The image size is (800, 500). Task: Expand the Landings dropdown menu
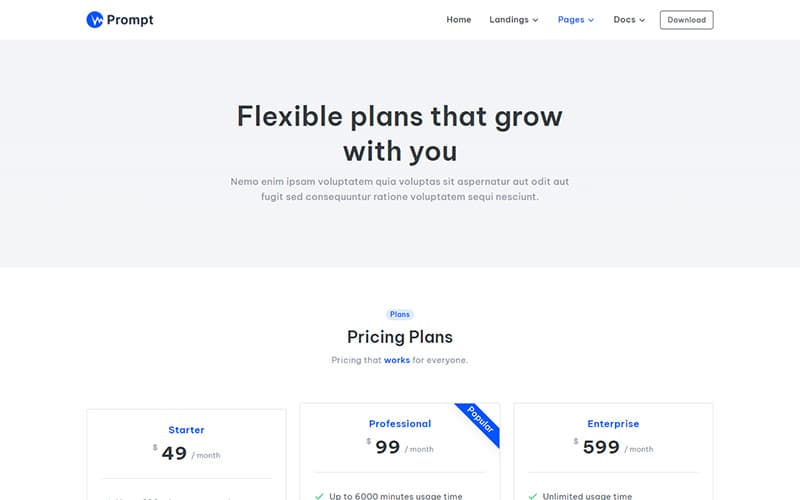tap(513, 20)
